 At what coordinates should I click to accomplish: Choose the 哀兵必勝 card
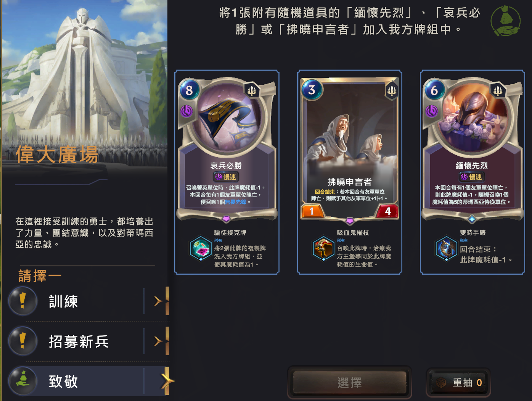pos(227,172)
